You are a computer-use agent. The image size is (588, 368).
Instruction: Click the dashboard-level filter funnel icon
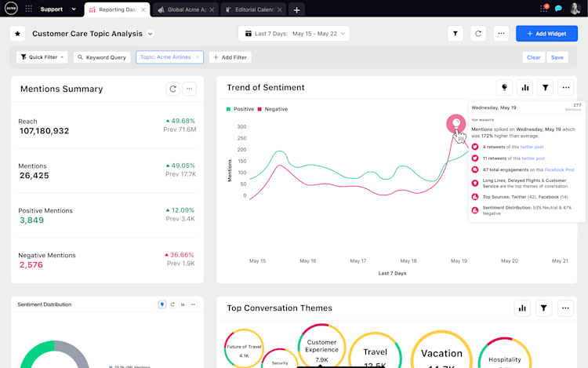coord(456,34)
